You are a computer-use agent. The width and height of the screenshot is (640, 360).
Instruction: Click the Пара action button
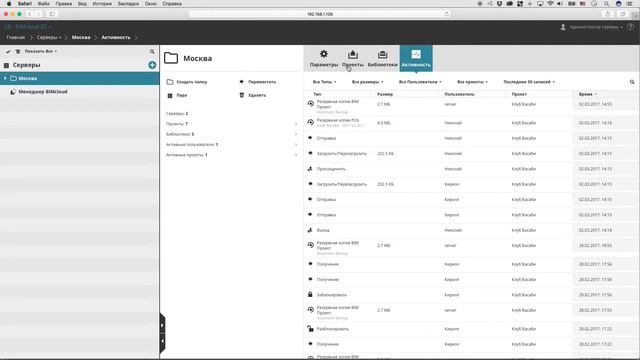coord(177,95)
